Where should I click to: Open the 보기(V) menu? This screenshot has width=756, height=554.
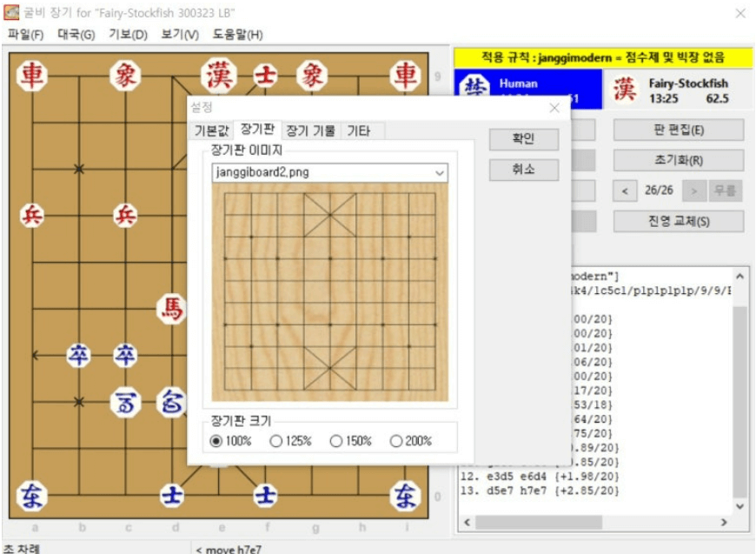180,35
